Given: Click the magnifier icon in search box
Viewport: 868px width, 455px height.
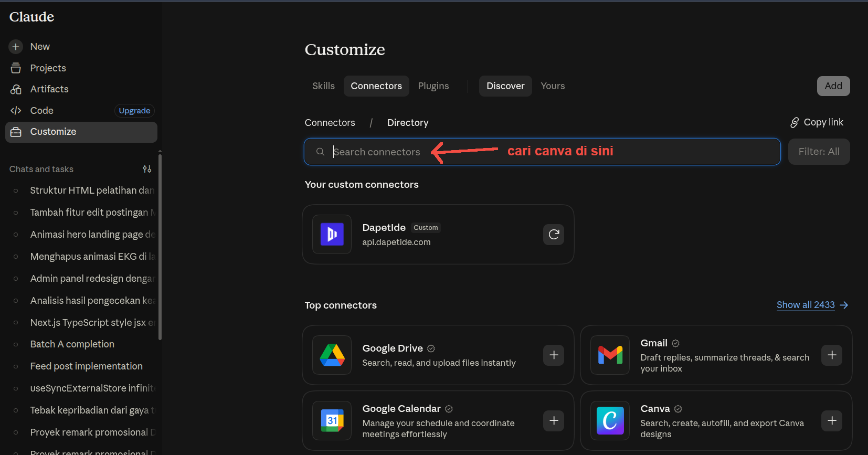Looking at the screenshot, I should (x=320, y=152).
